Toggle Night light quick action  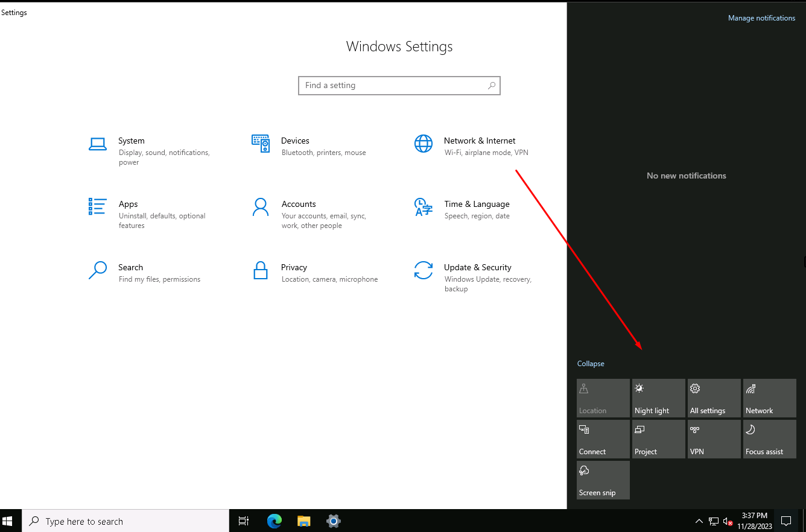[658, 398]
